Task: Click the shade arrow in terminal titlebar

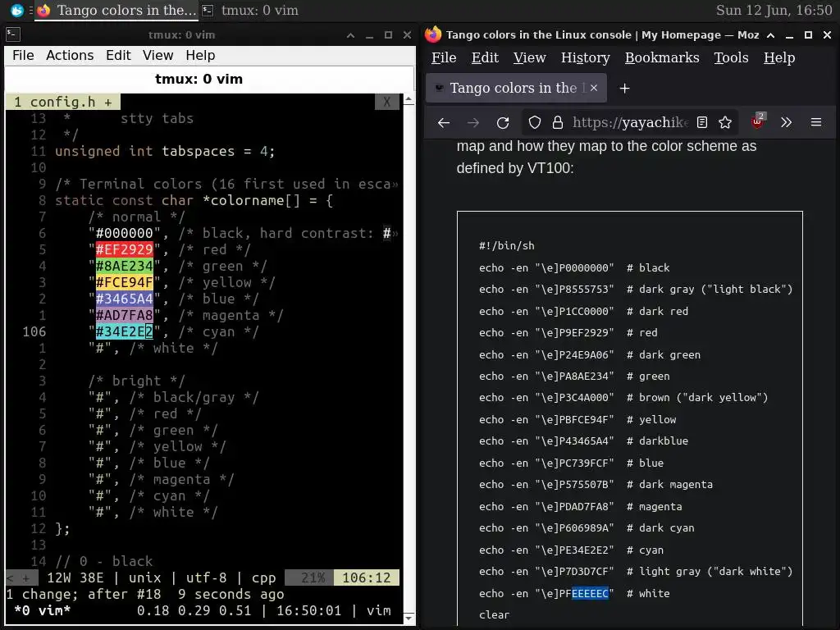Action: point(350,35)
